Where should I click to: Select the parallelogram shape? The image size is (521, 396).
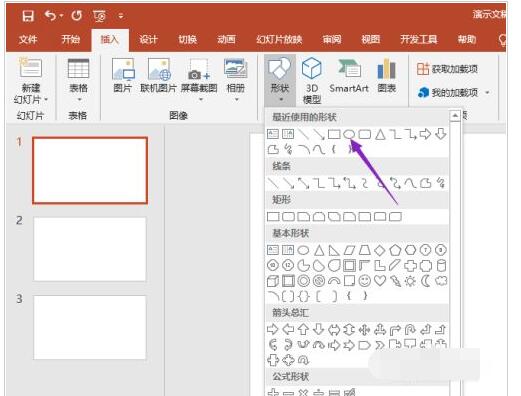coord(349,250)
